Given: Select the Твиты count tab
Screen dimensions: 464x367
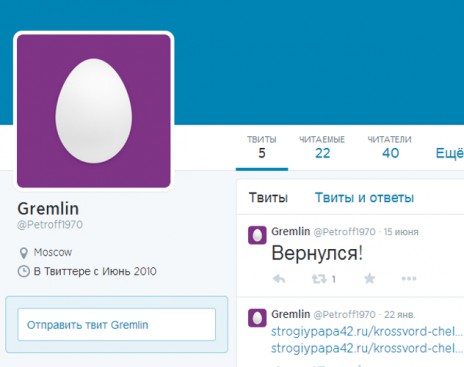Looking at the screenshot, I should click(262, 148).
